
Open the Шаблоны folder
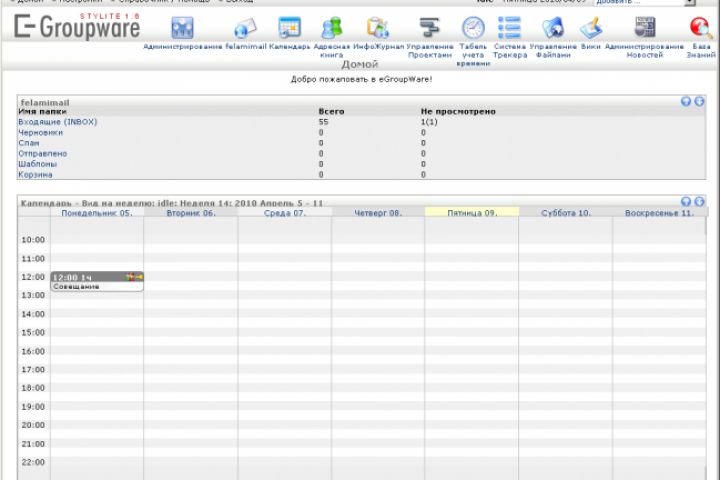38,164
